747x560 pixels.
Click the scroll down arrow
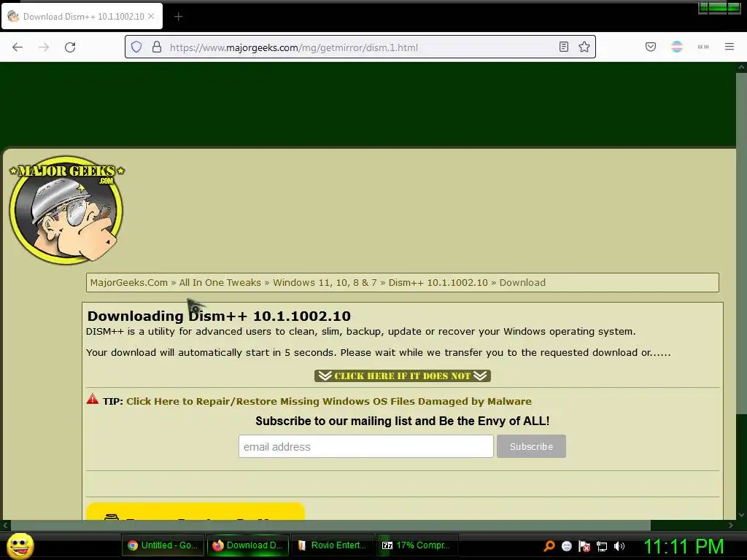(x=741, y=515)
